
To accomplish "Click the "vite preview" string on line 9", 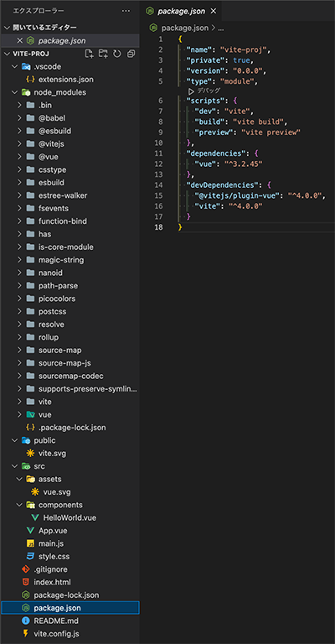I will coord(271,132).
